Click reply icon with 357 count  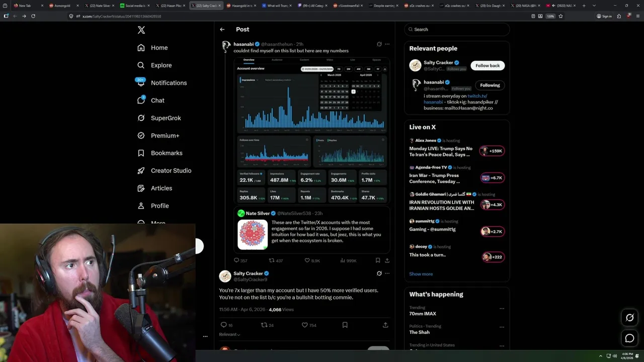click(240, 260)
